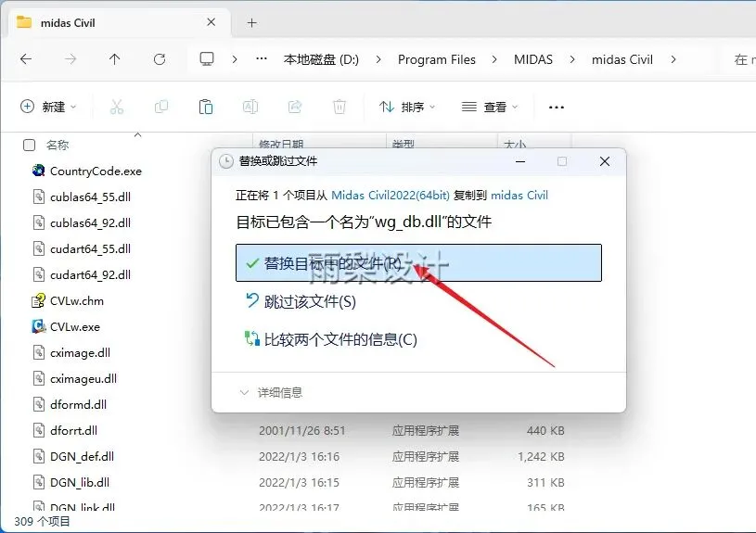Screen dimensions: 756x533
Task: Minimize the 替换或跳过文件 dialog
Action: pos(520,161)
